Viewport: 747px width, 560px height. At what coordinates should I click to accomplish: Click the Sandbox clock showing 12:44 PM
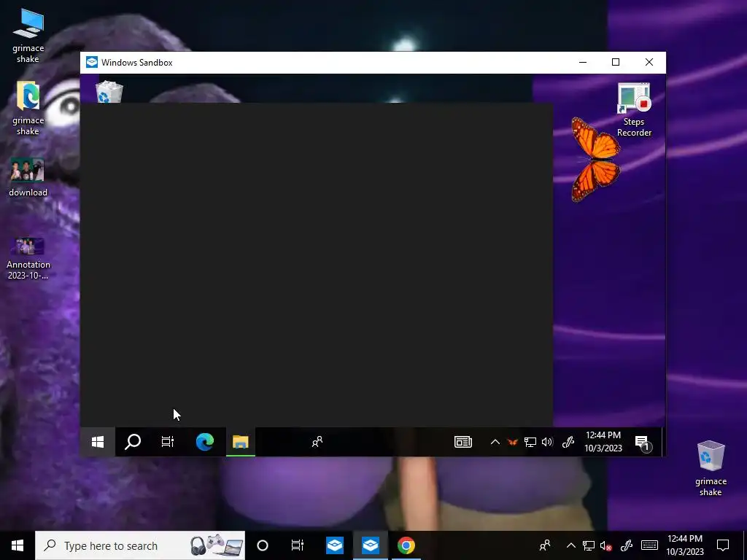(x=603, y=441)
